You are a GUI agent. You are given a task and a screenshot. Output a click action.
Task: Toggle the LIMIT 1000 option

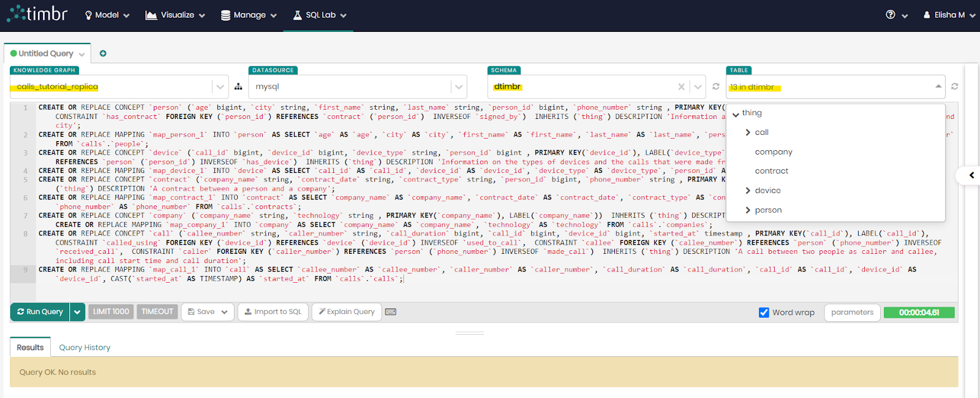(111, 312)
